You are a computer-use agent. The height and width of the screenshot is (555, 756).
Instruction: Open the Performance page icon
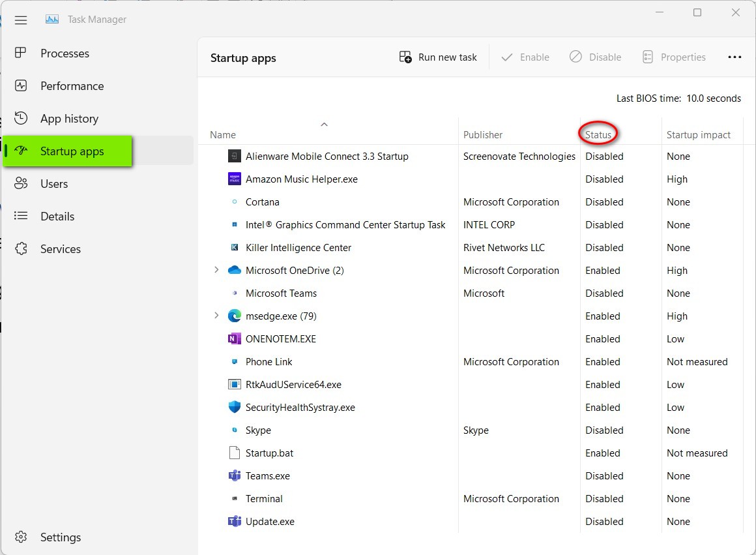click(x=20, y=85)
